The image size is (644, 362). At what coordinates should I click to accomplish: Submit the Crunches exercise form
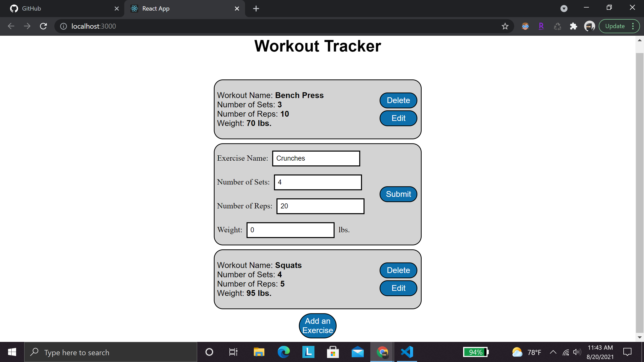tap(398, 194)
